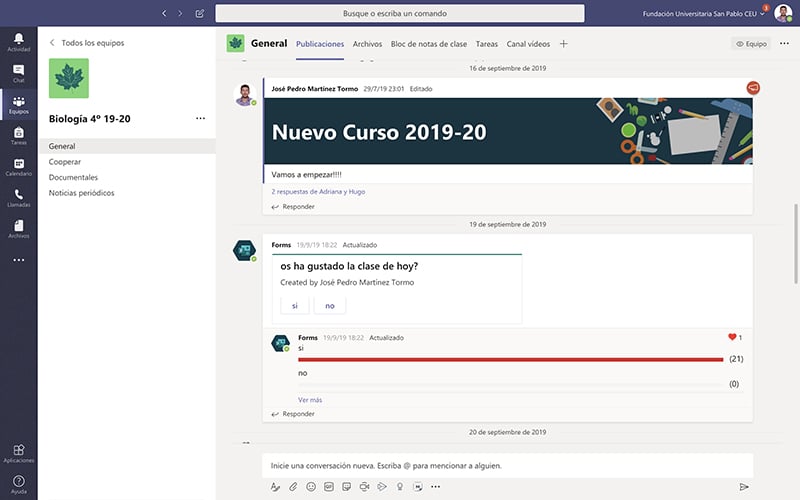The width and height of the screenshot is (800, 500).
Task: Click the Forms app icon in composer
Action: coord(418,487)
